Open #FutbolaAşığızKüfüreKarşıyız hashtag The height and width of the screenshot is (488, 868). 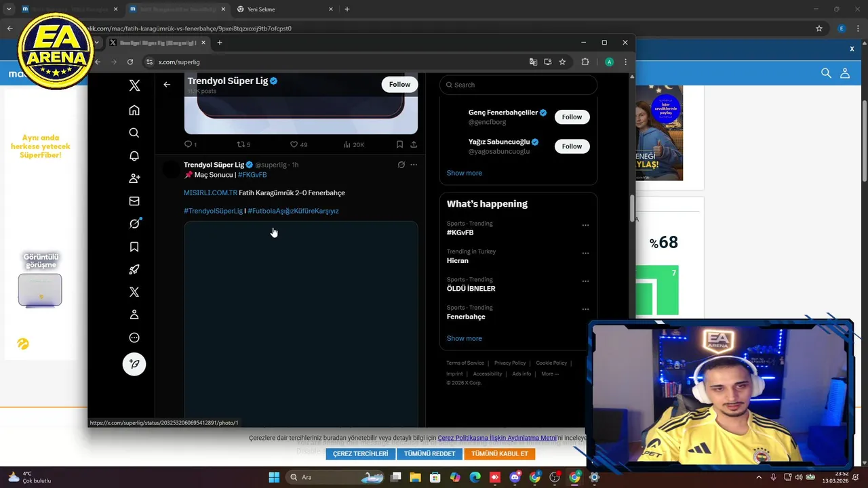point(293,211)
